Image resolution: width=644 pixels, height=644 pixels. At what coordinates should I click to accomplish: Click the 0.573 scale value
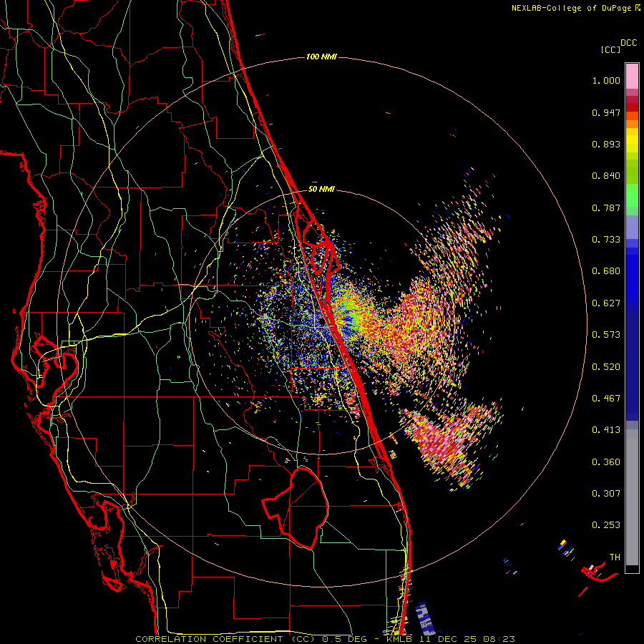[x=606, y=335]
